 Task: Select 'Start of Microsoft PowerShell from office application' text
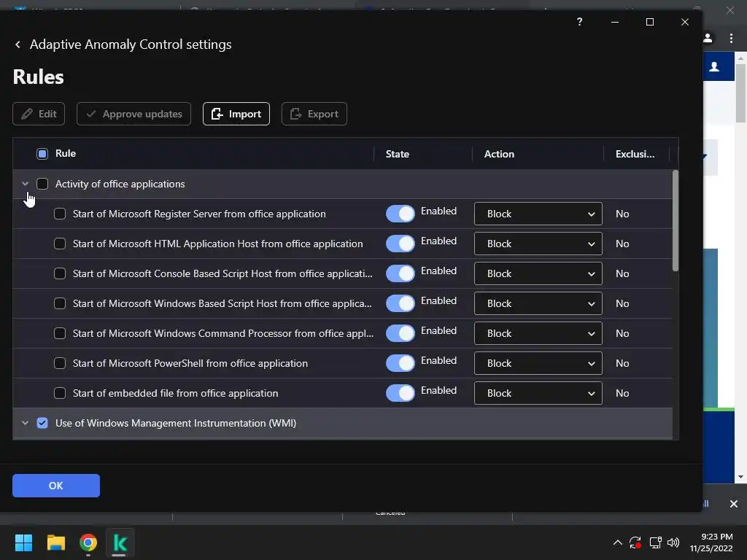pos(190,363)
